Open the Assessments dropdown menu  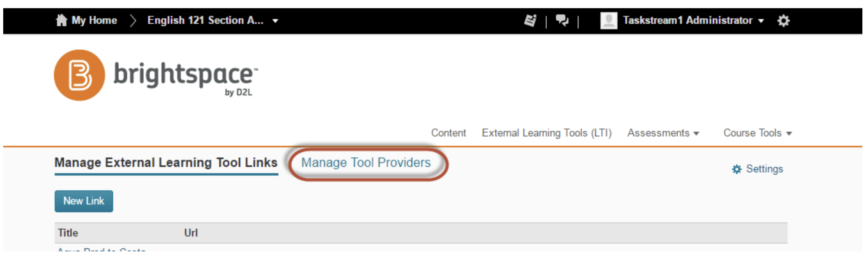click(663, 133)
